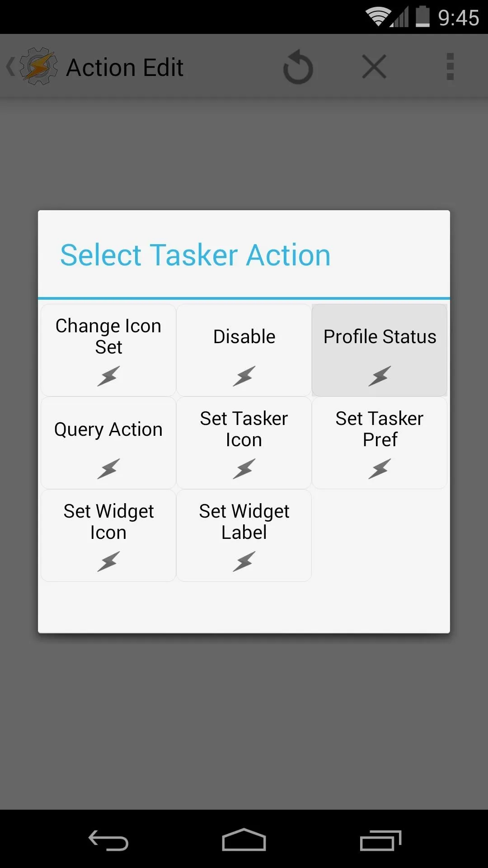The height and width of the screenshot is (868, 488).
Task: Tap the lightning bolt under Disable
Action: pyautogui.click(x=244, y=376)
